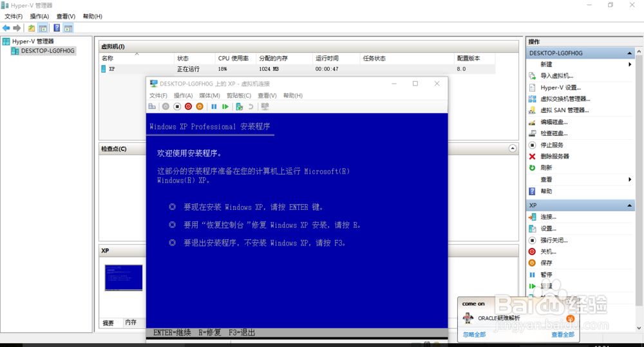Image resolution: width=644 pixels, height=347 pixels.
Task: Click 连接... under the XP actions
Action: [548, 217]
